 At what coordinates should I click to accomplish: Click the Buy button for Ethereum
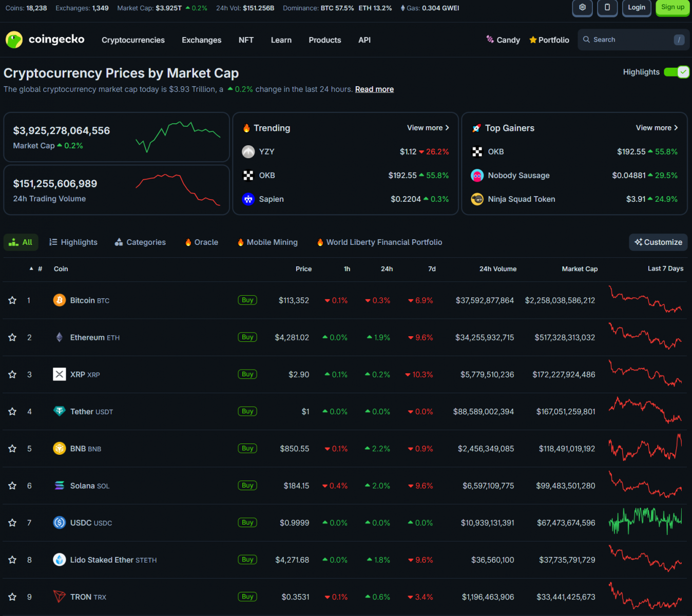247,337
